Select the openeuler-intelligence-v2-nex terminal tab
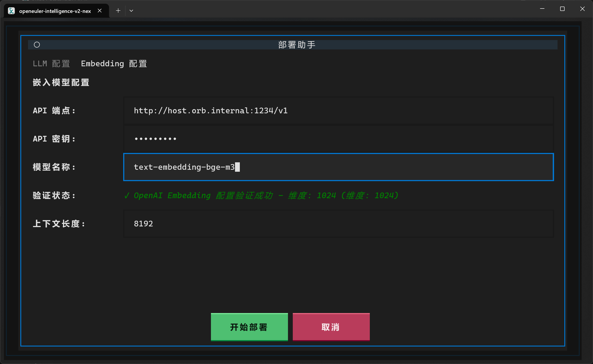Viewport: 593px width, 364px height. click(x=55, y=10)
